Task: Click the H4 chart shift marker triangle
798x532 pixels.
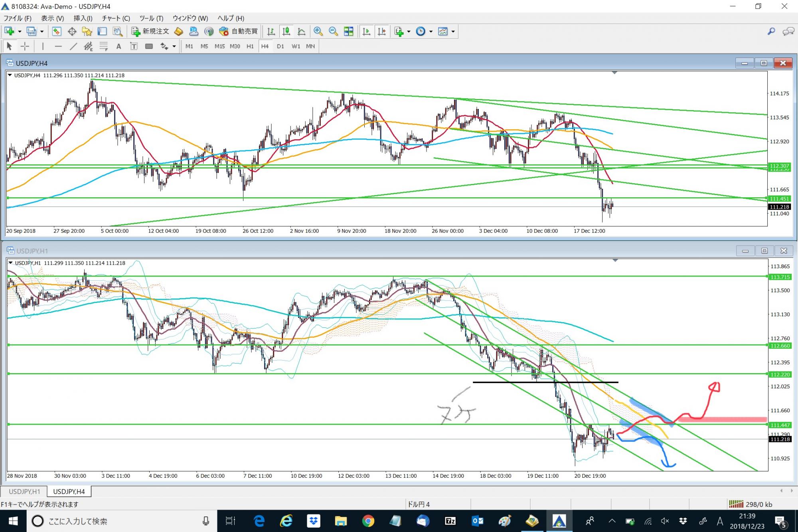Action: coord(614,73)
